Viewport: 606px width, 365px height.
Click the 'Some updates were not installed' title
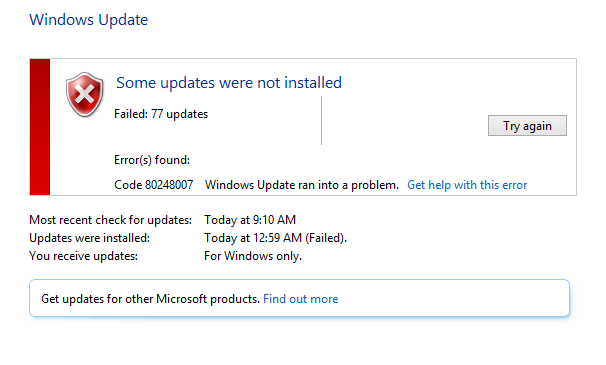(x=229, y=83)
